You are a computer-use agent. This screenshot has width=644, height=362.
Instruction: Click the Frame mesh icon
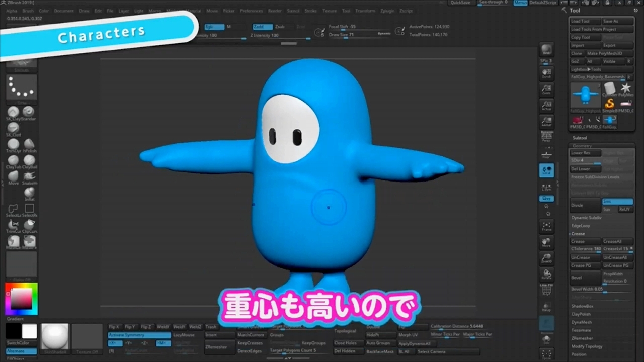[546, 226]
